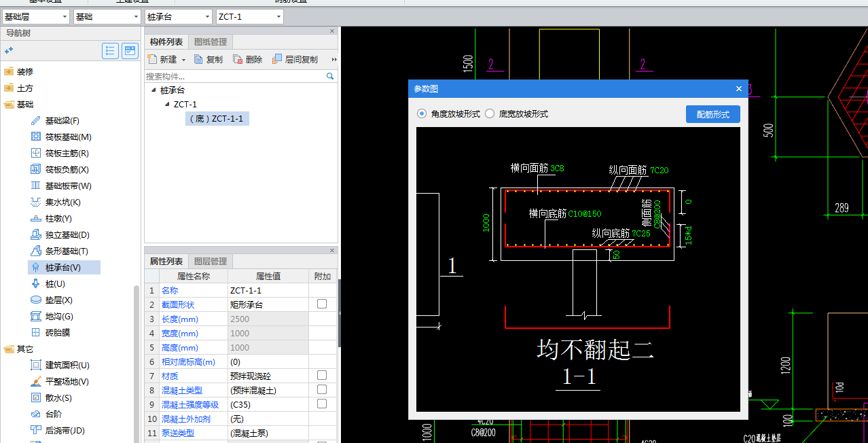Tick the 附加 checkbox for 材质 row

[x=322, y=376]
